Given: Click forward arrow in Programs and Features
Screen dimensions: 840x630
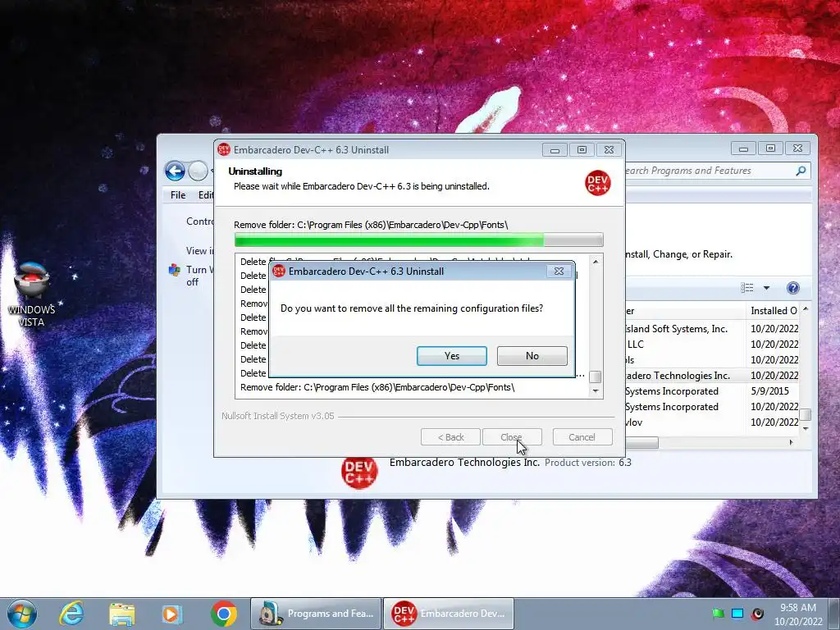Looking at the screenshot, I should 198,171.
